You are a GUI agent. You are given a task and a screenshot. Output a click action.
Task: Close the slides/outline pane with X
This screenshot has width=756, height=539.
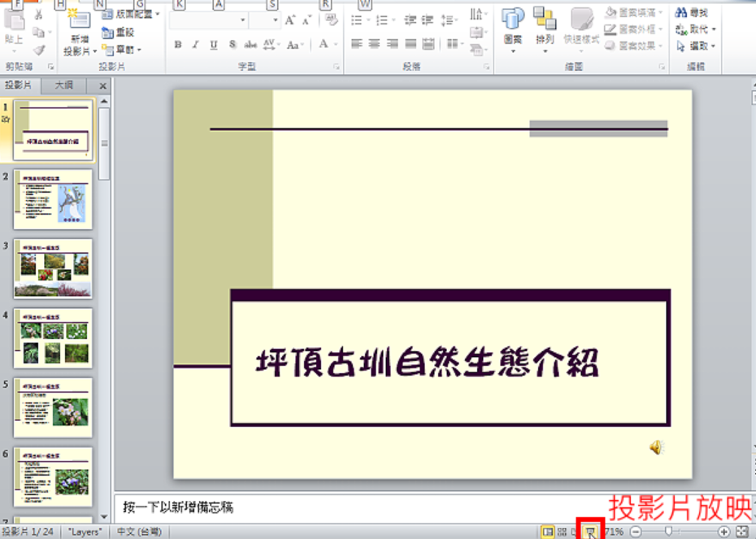tap(102, 86)
